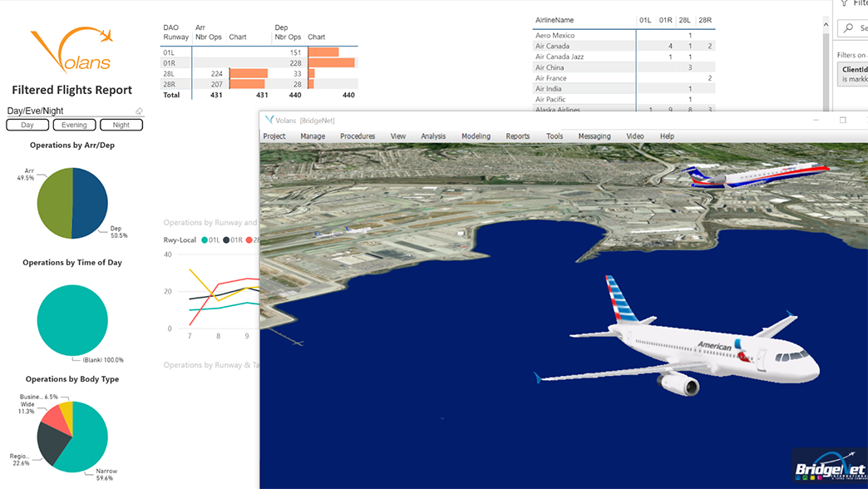
Task: Open the Analysis menu
Action: click(433, 136)
